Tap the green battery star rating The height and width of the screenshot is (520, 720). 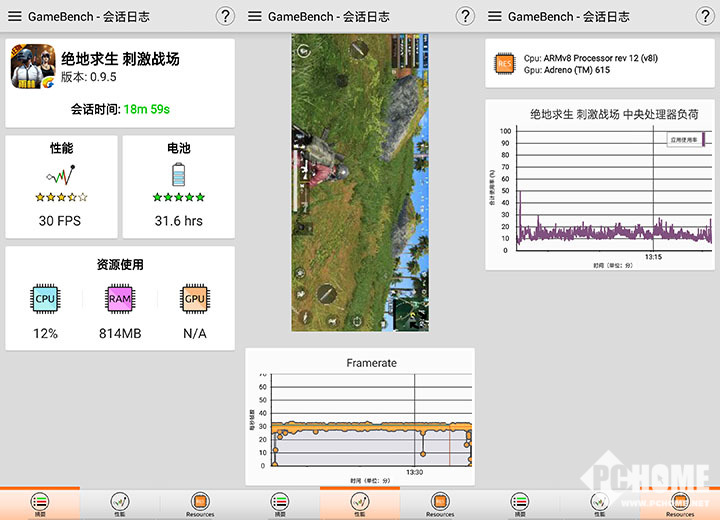pyautogui.click(x=179, y=198)
